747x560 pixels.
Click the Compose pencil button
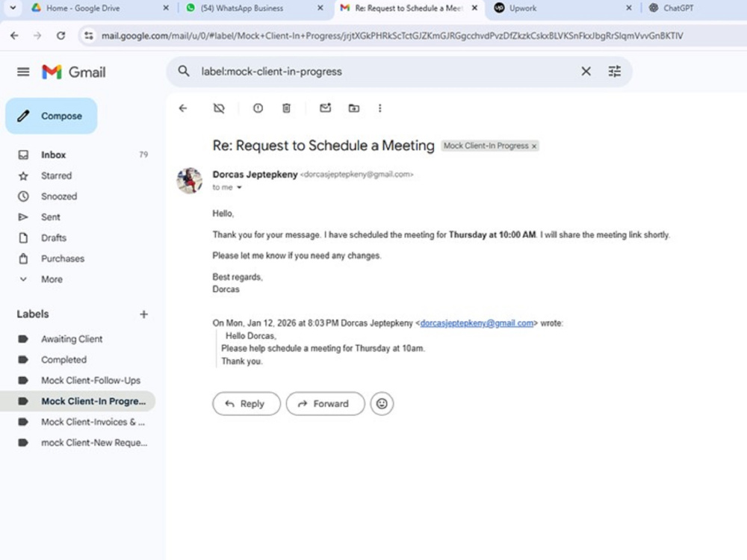(x=52, y=116)
